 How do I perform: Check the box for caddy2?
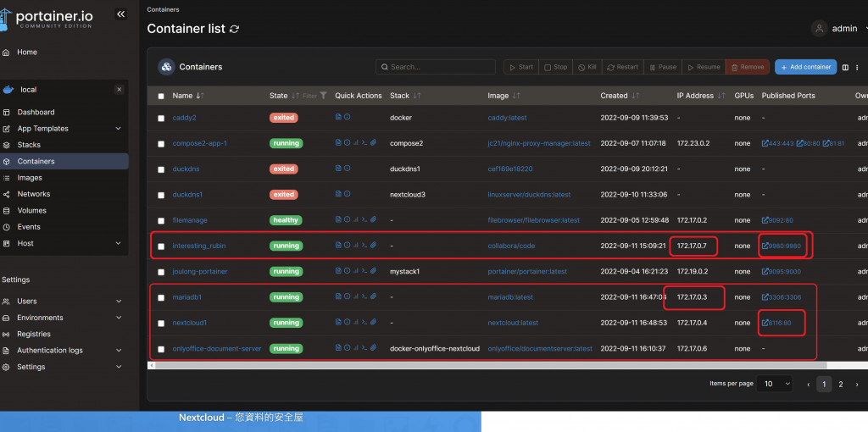click(x=161, y=119)
